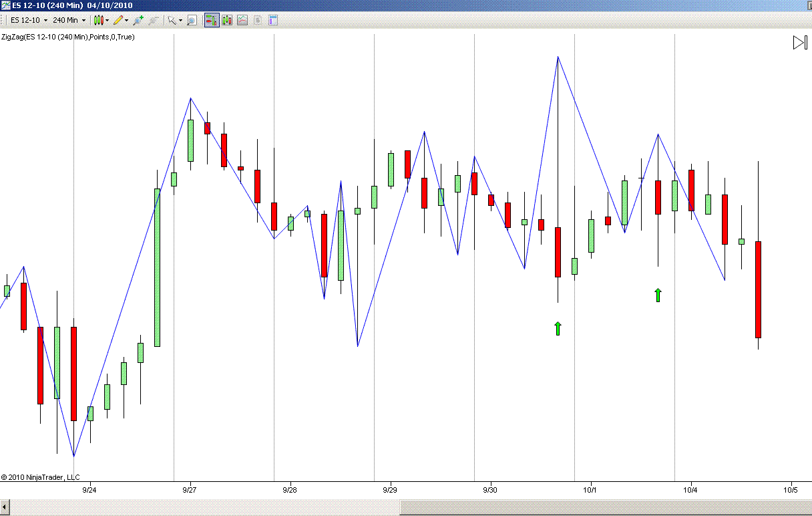
Task: Click the jump-to-latest-bar arrow icon
Action: [800, 43]
